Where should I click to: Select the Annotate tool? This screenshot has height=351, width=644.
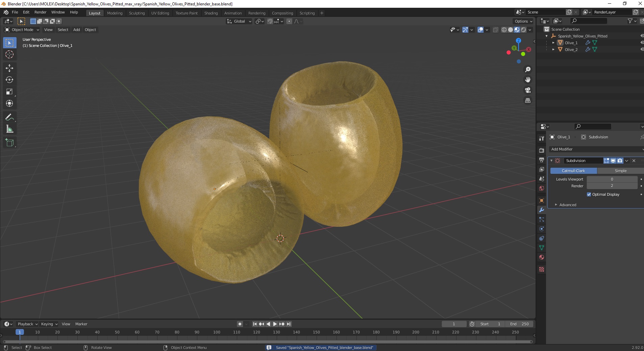(x=9, y=117)
